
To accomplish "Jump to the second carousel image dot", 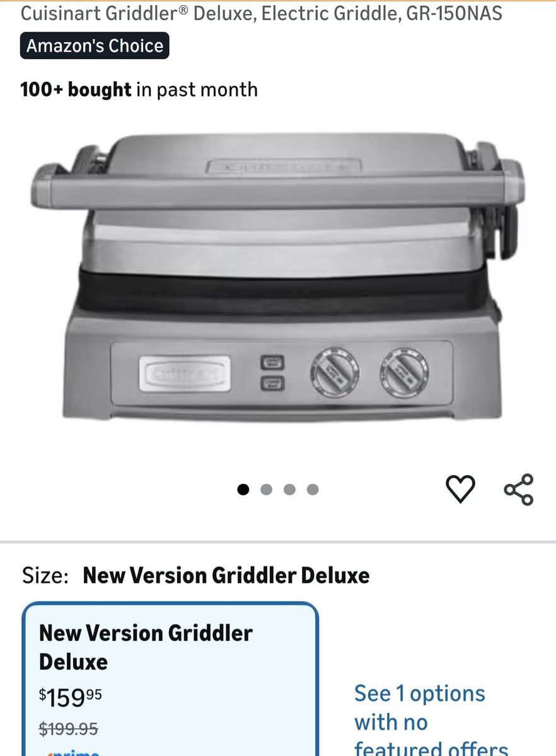I will [x=266, y=490].
